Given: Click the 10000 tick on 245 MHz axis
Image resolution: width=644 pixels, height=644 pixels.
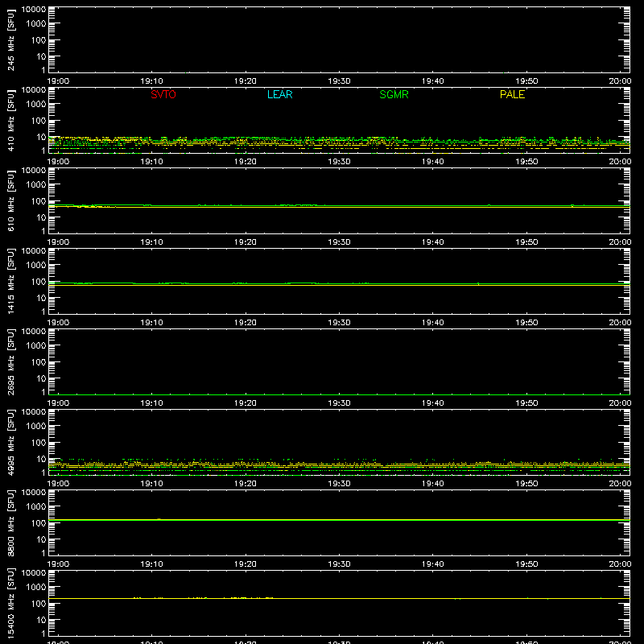Looking at the screenshot, I should [x=34, y=10].
